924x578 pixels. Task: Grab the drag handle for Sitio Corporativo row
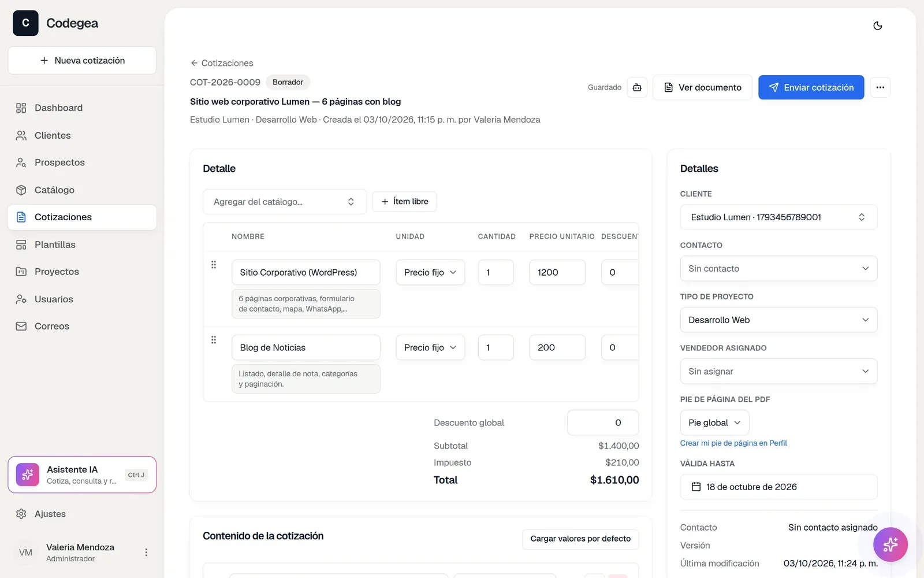coord(214,265)
